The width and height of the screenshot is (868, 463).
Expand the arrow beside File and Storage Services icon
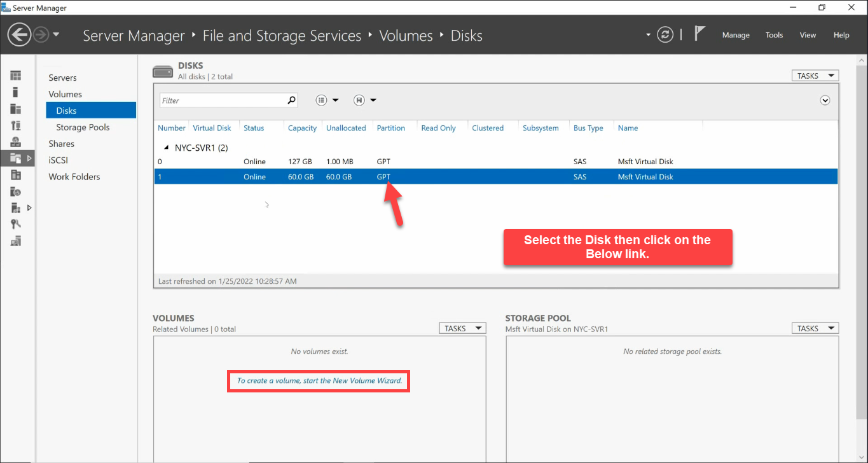coord(29,158)
